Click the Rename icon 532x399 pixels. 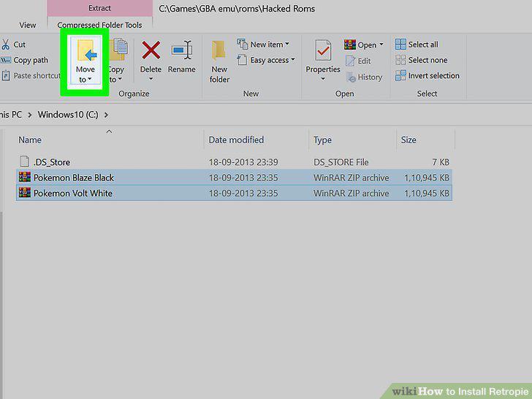point(181,50)
